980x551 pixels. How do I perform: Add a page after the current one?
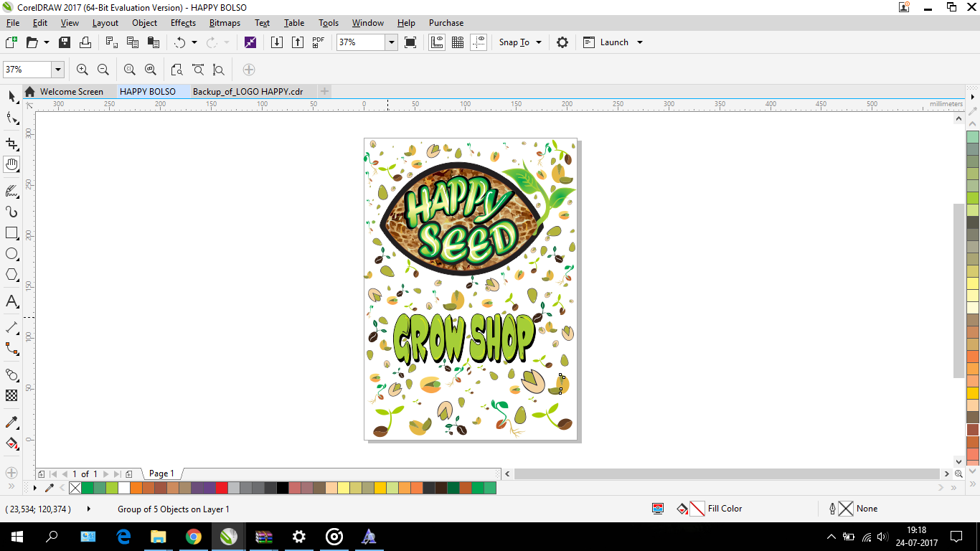coord(128,474)
